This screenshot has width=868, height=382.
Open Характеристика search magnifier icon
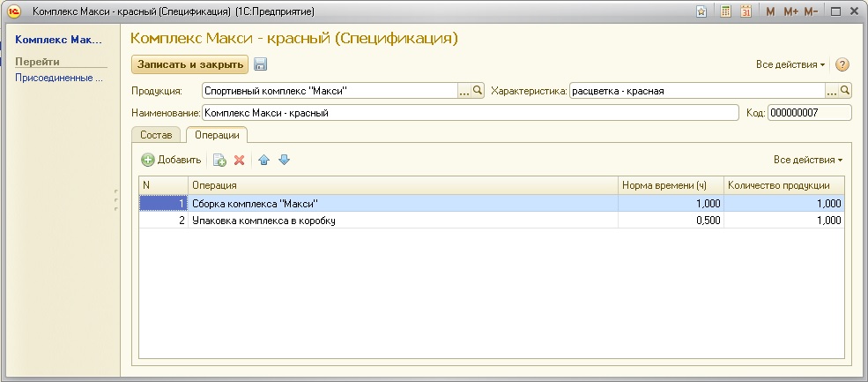point(845,90)
